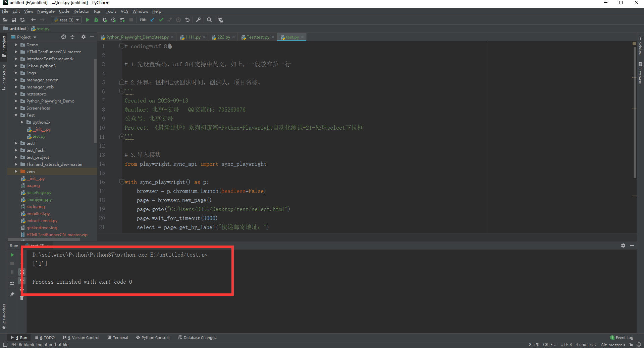Run the current test configuration

click(87, 20)
